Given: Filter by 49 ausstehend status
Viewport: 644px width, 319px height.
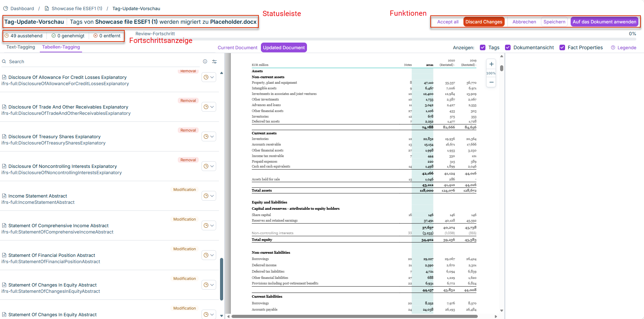Looking at the screenshot, I should pos(24,36).
